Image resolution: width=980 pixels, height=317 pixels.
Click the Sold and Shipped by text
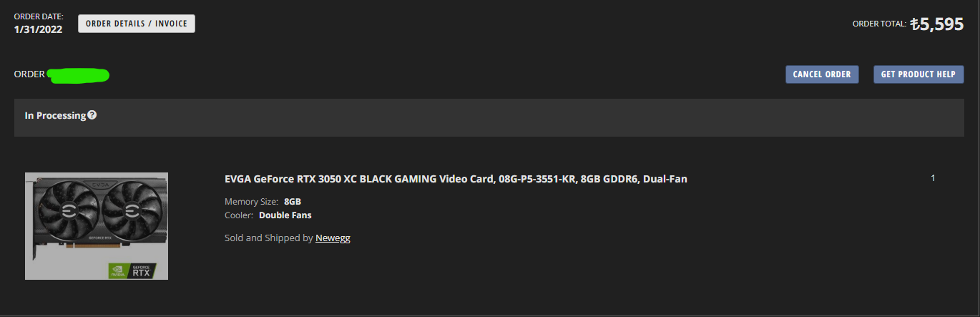coord(269,238)
